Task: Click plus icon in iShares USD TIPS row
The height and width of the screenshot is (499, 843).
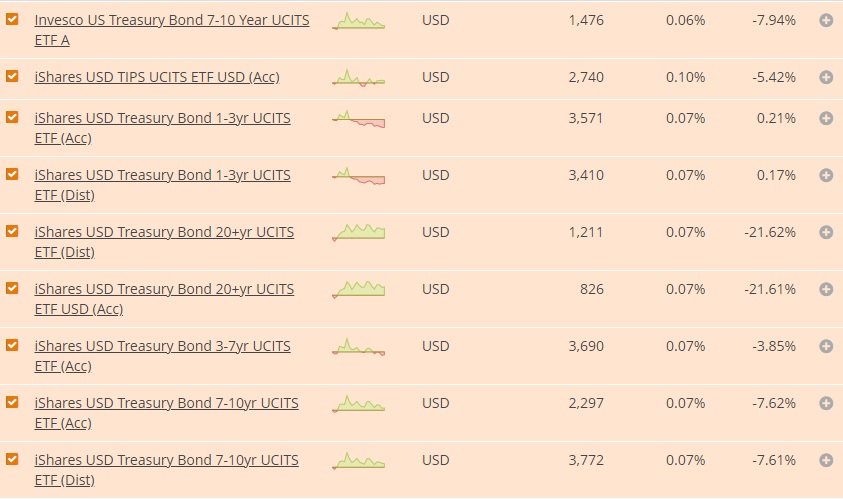Action: click(826, 77)
